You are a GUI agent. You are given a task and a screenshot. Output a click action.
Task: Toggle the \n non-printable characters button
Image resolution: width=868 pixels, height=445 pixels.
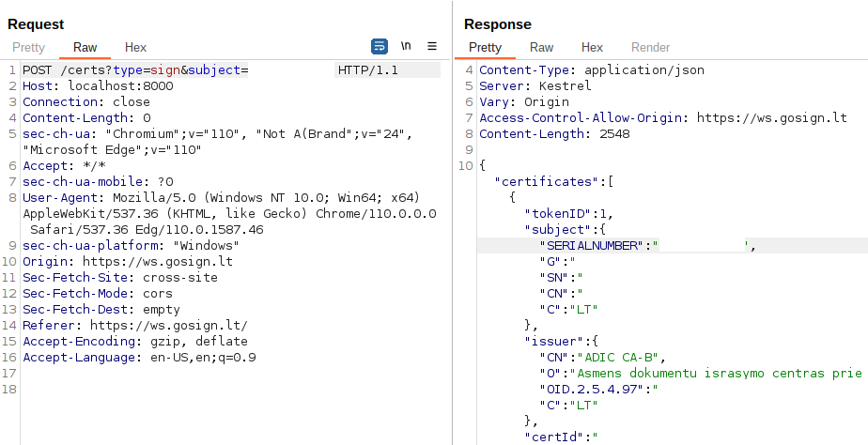tap(406, 46)
